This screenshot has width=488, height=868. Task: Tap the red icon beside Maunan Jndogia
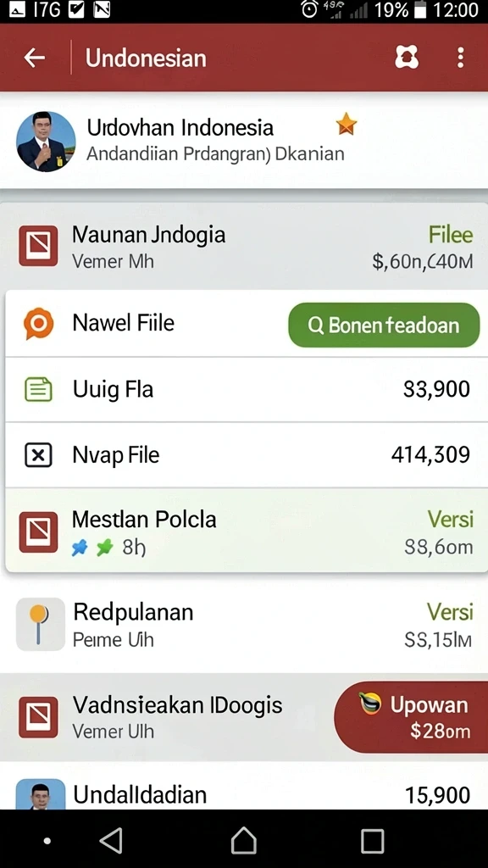pyautogui.click(x=38, y=246)
